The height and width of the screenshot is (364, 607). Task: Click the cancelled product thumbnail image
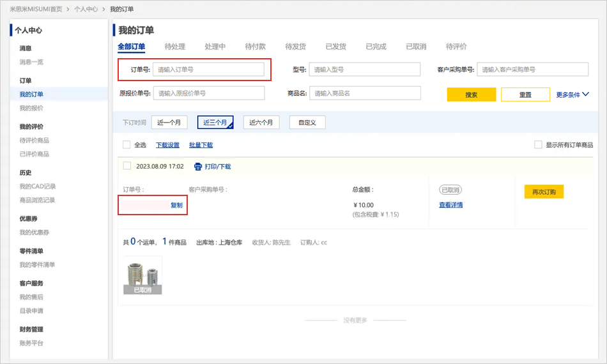[142, 275]
